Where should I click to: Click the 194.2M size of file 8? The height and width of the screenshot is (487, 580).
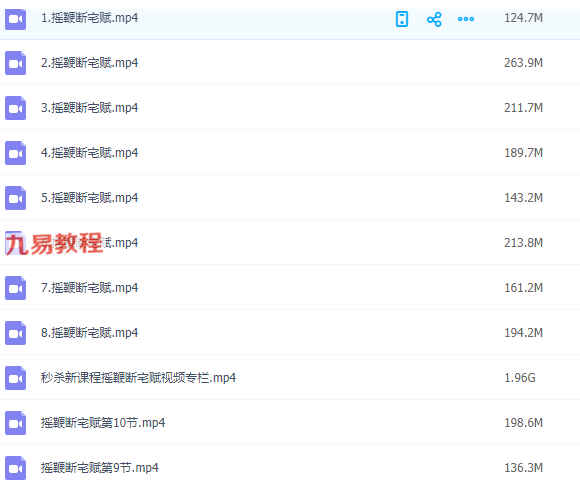(x=523, y=333)
